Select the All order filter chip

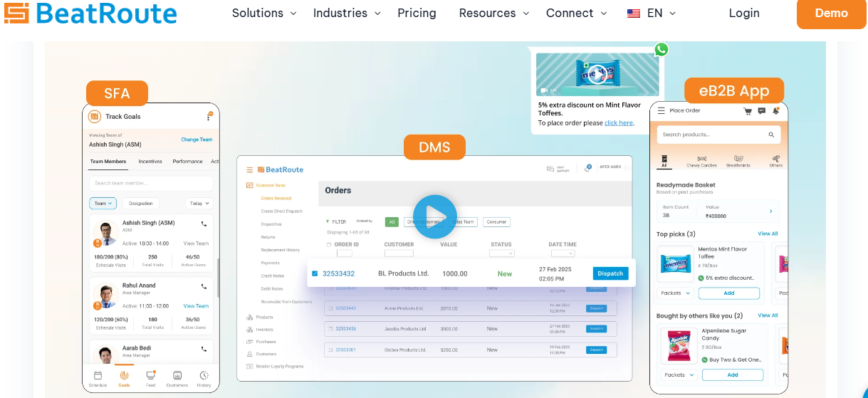[x=392, y=221]
